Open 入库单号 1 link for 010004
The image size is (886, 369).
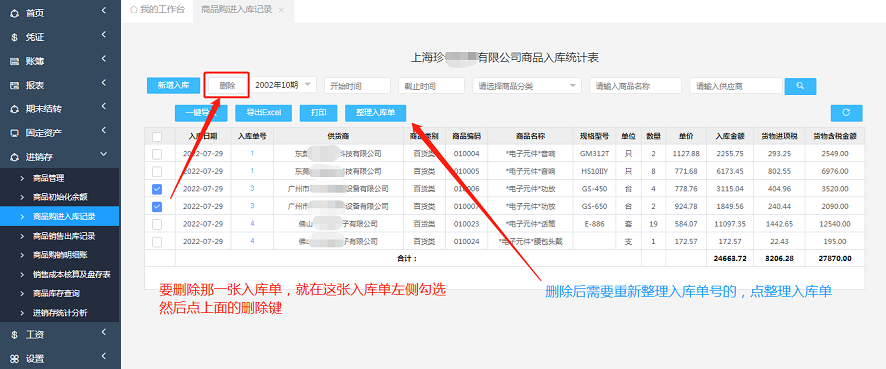pyautogui.click(x=252, y=154)
